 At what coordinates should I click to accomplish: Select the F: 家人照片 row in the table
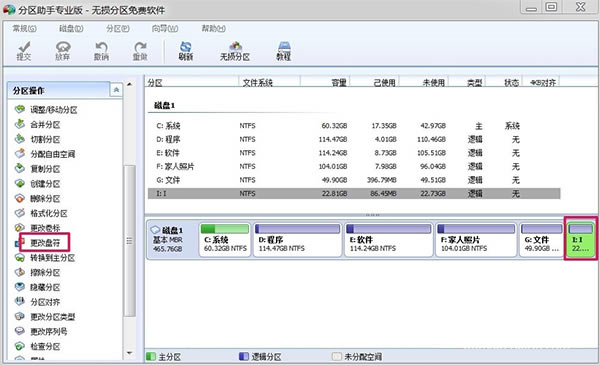pos(354,167)
